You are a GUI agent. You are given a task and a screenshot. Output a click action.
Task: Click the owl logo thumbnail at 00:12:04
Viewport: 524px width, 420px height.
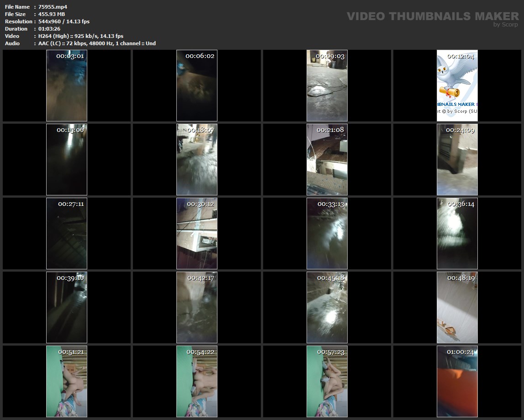pyautogui.click(x=457, y=86)
